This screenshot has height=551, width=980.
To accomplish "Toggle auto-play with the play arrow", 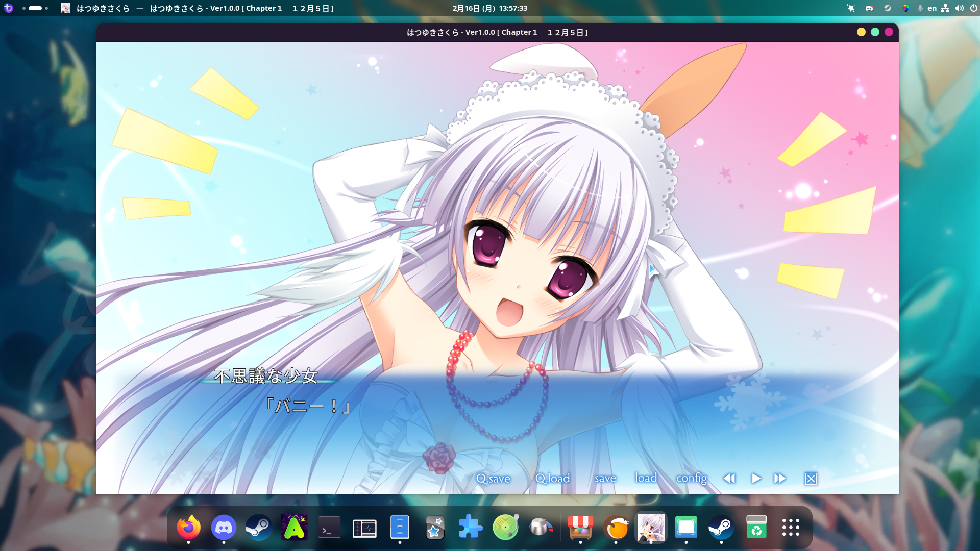I will (x=756, y=479).
